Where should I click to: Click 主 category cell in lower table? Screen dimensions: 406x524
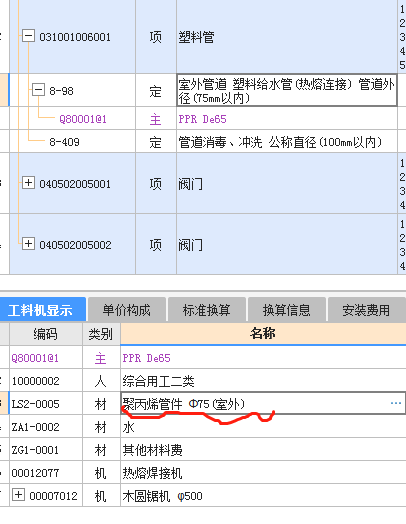click(101, 358)
